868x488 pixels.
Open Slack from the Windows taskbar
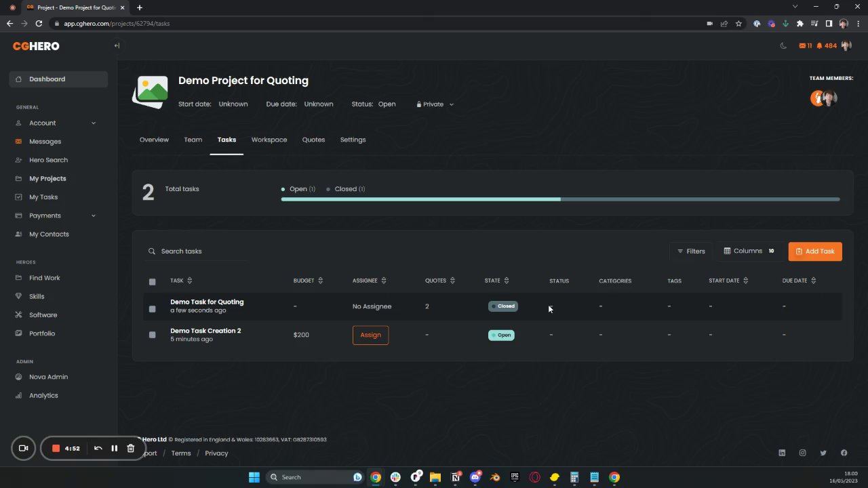coord(395,477)
